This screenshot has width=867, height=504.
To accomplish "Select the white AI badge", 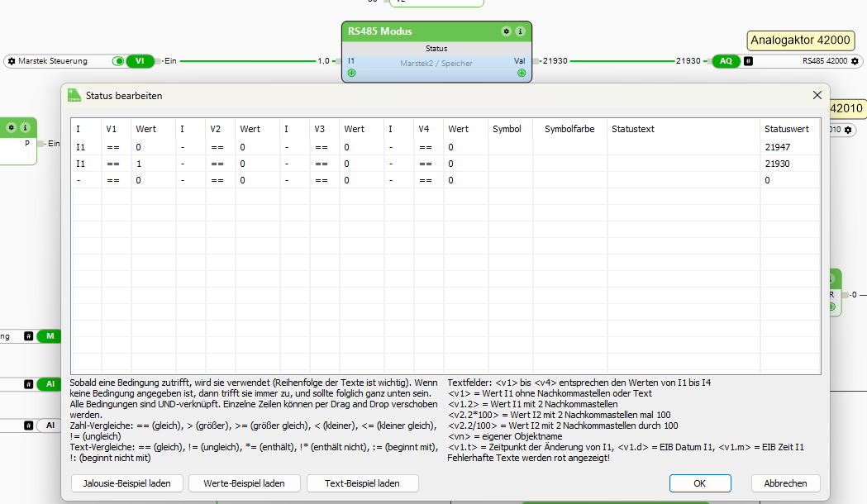I will [50, 426].
